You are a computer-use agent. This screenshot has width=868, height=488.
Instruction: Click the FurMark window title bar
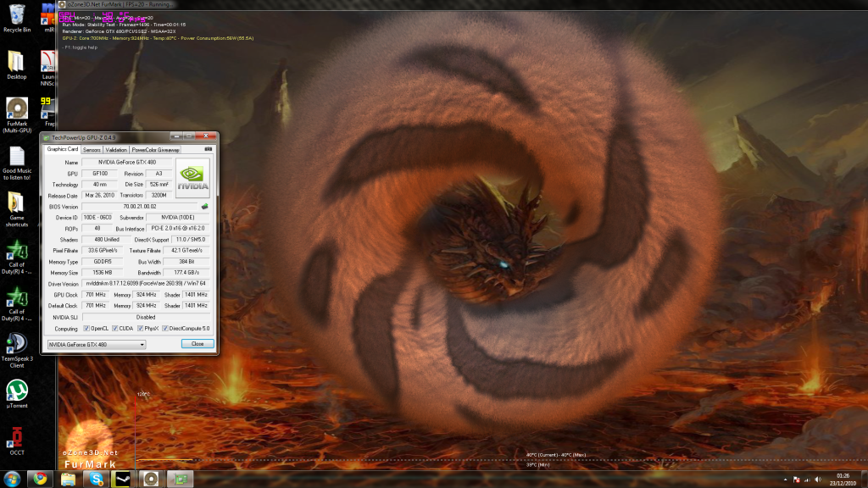click(463, 4)
